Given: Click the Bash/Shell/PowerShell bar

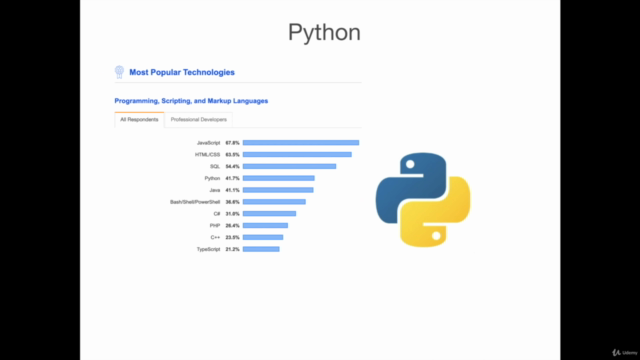Looking at the screenshot, I should [274, 202].
